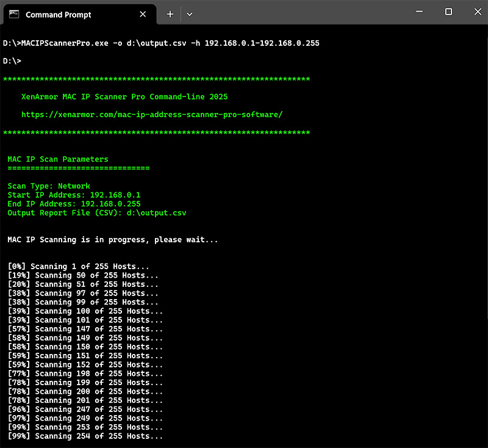The height and width of the screenshot is (448, 488).
Task: Open a new terminal tab
Action: 170,14
